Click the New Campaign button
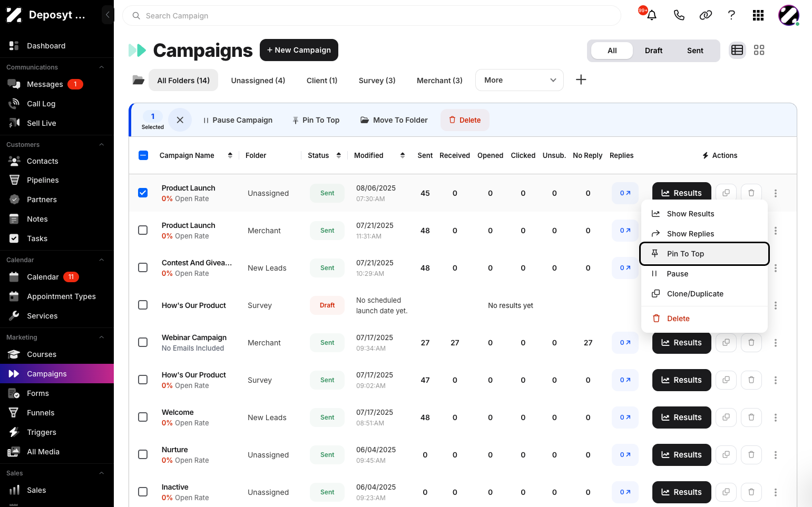This screenshot has height=507, width=812. (x=299, y=50)
